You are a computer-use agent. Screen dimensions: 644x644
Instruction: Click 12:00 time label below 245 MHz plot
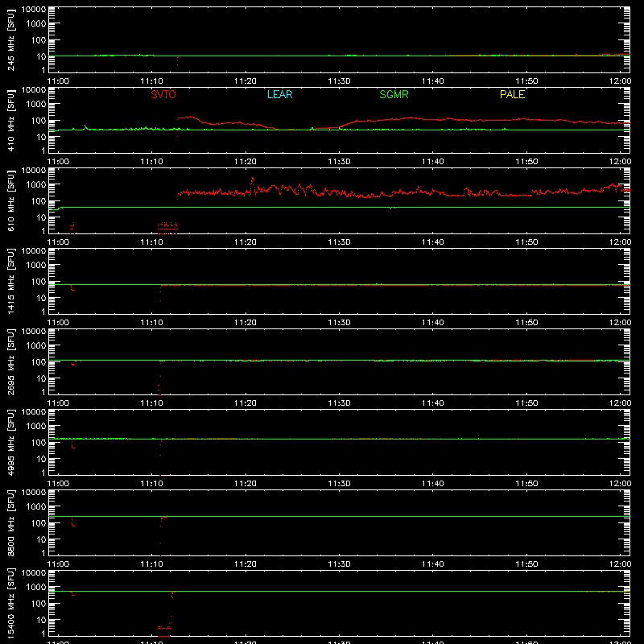620,81
